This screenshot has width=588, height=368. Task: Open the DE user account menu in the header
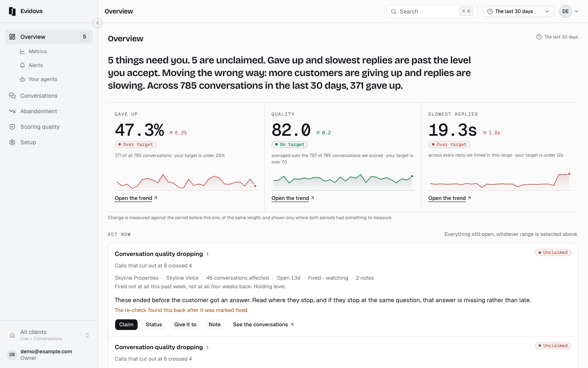click(569, 11)
